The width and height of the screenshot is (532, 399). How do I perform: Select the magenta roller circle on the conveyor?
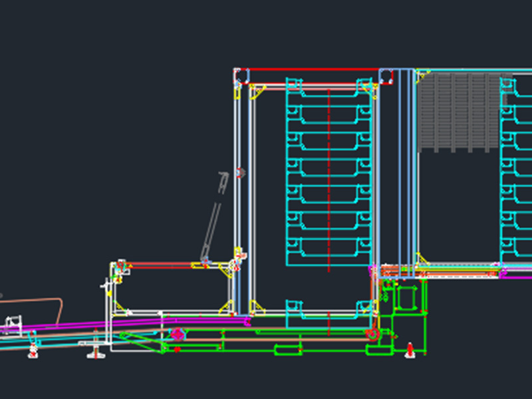tap(178, 334)
